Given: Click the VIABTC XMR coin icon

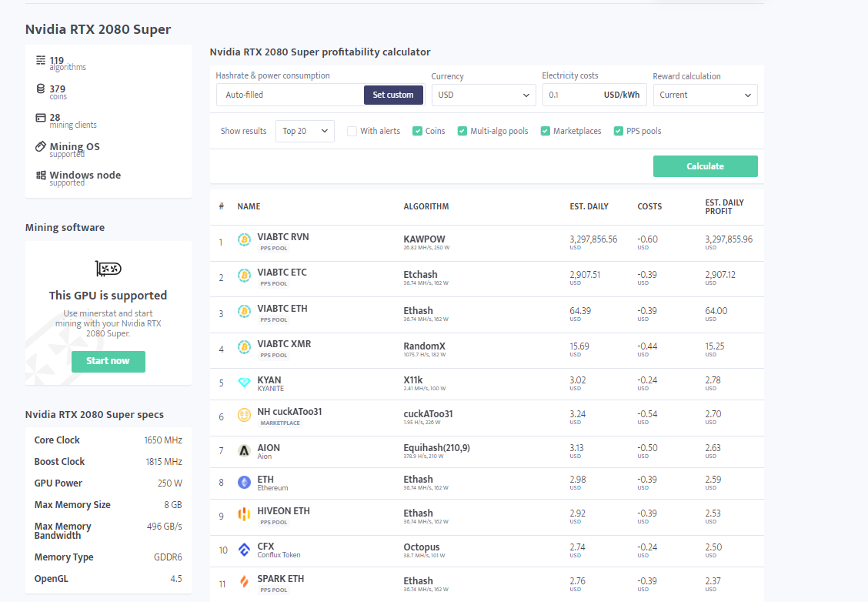Looking at the screenshot, I should point(244,347).
